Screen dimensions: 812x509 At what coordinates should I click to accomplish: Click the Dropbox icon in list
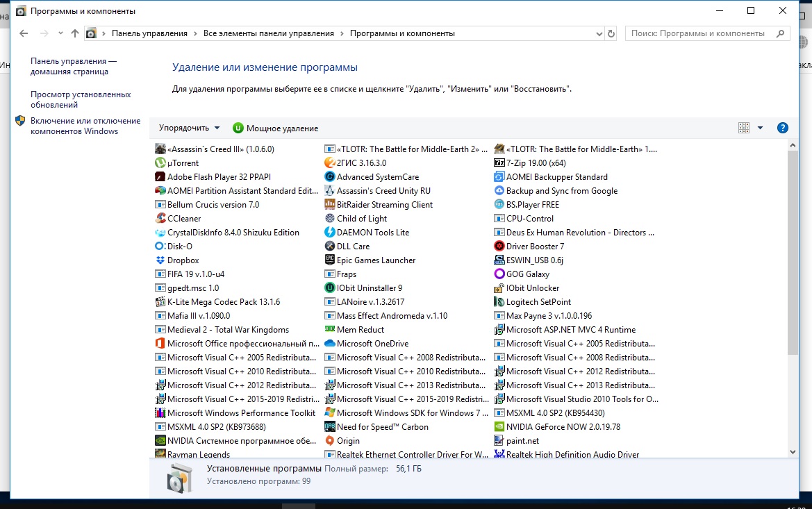click(x=160, y=260)
